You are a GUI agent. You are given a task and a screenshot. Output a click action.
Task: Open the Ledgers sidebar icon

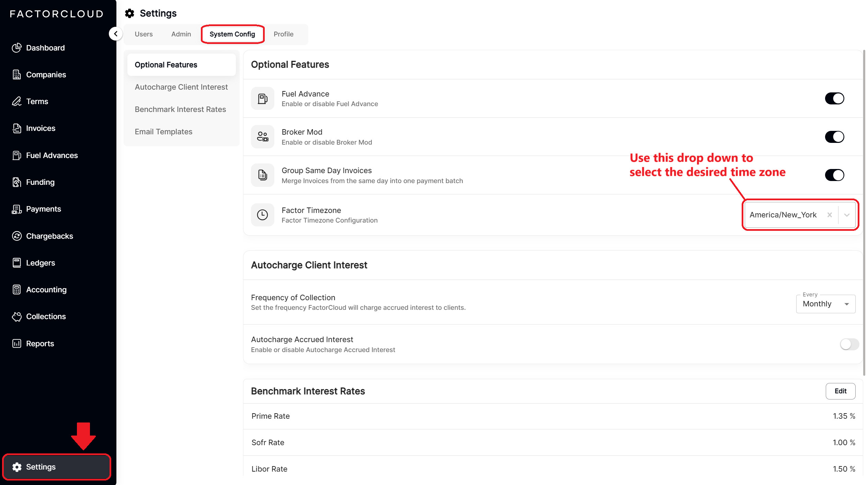(17, 262)
